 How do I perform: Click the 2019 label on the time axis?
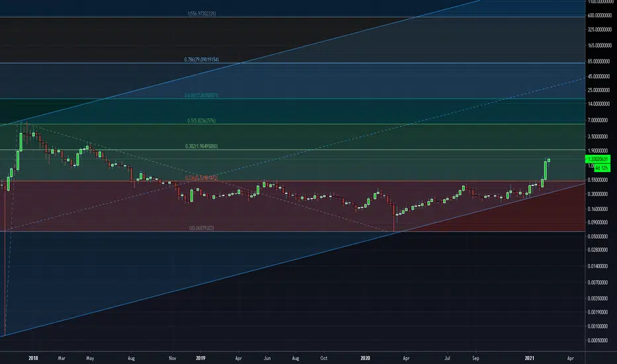[201, 358]
